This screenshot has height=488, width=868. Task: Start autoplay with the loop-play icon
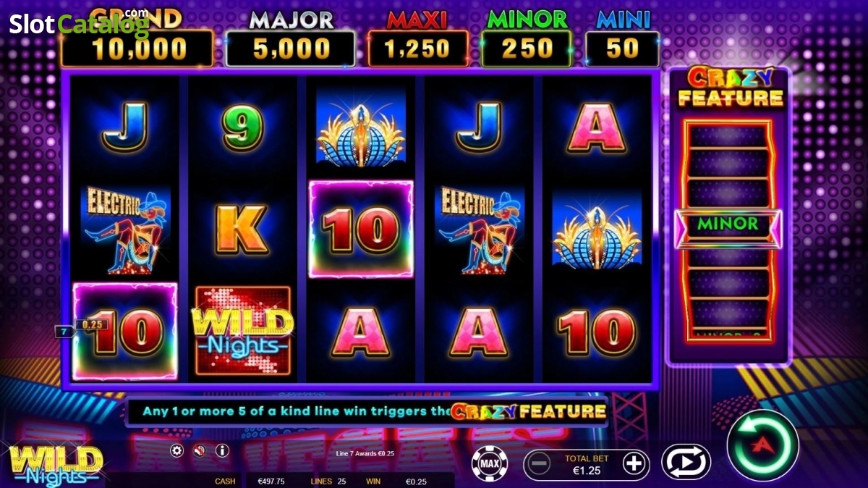point(686,462)
